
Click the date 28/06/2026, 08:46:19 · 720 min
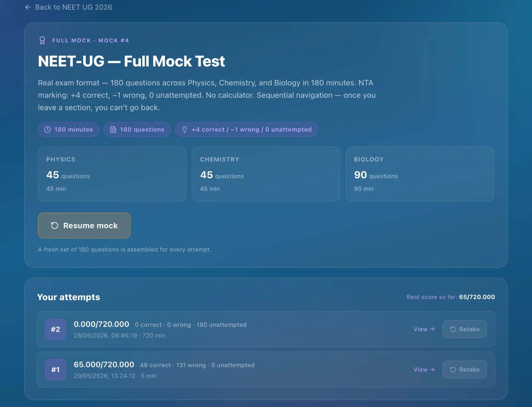tap(119, 336)
